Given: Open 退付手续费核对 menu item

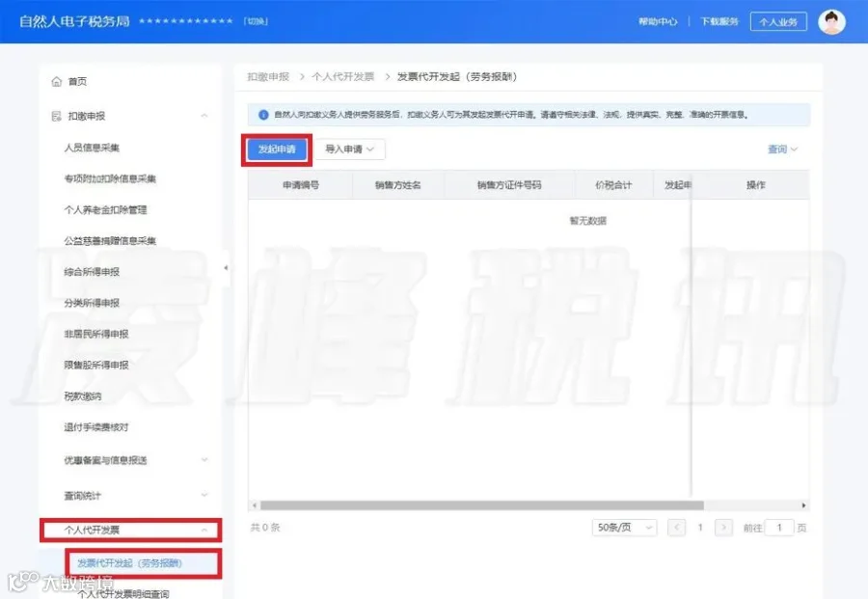Looking at the screenshot, I should (x=96, y=427).
